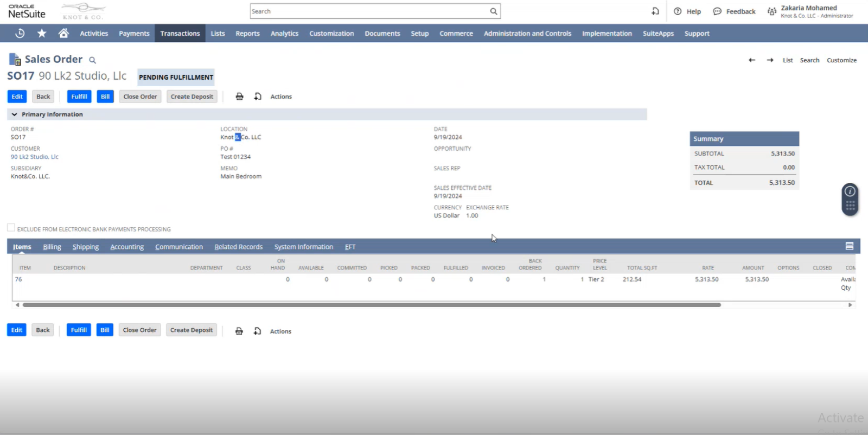868x435 pixels.
Task: Click the top Fulfill button
Action: click(x=79, y=97)
